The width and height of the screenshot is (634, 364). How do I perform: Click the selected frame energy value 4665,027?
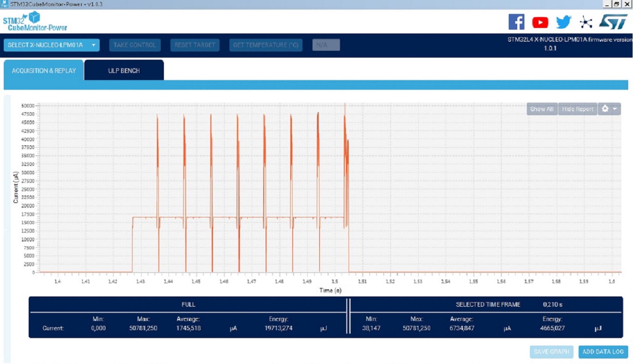point(552,328)
